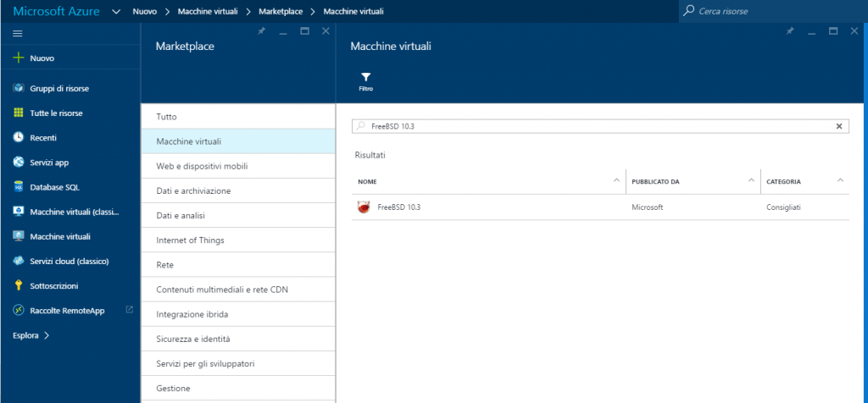Click the Risultati heading text

370,155
